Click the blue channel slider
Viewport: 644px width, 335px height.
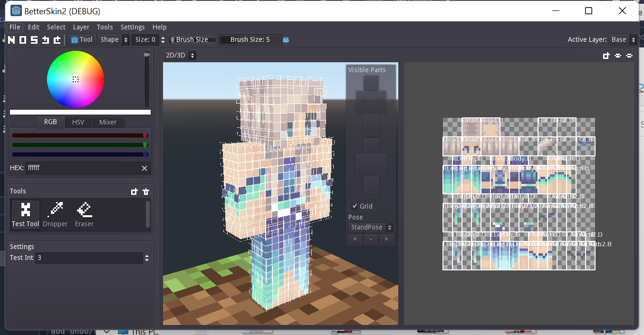point(80,154)
